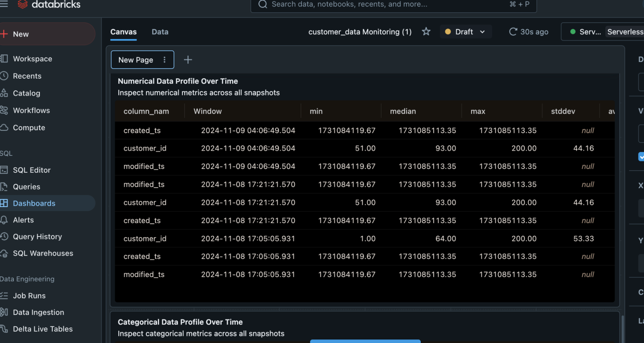Click the Compute cloud icon
Screen dimensions: 644x343
4,127
